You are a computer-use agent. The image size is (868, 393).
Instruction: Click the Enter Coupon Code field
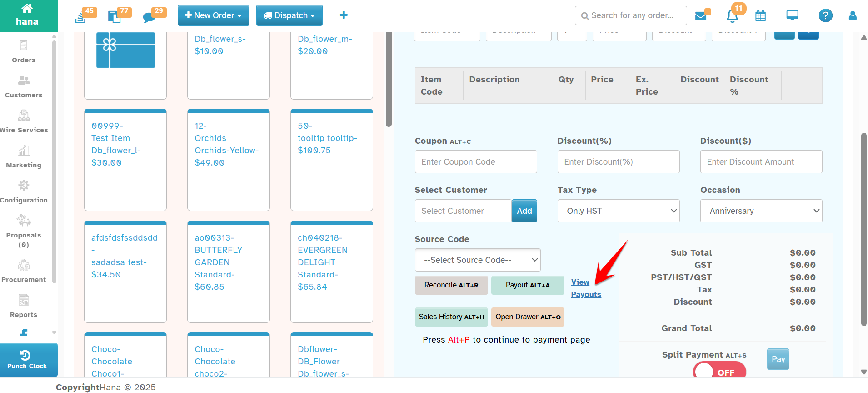pos(476,162)
